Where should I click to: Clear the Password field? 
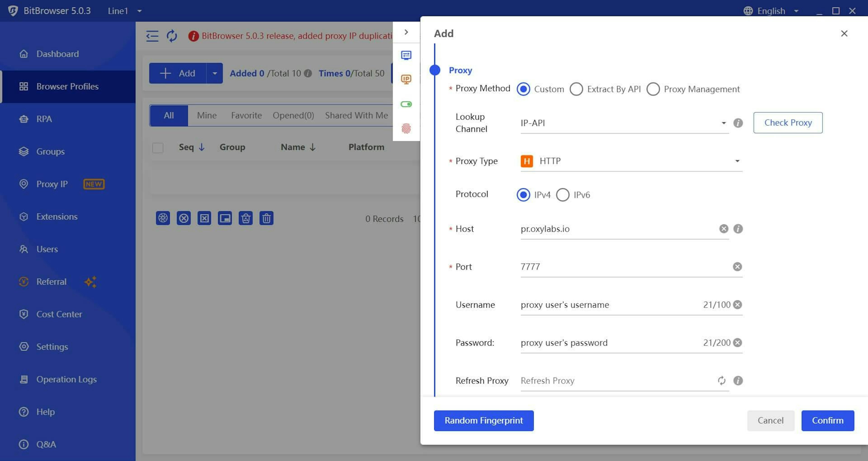pyautogui.click(x=737, y=343)
